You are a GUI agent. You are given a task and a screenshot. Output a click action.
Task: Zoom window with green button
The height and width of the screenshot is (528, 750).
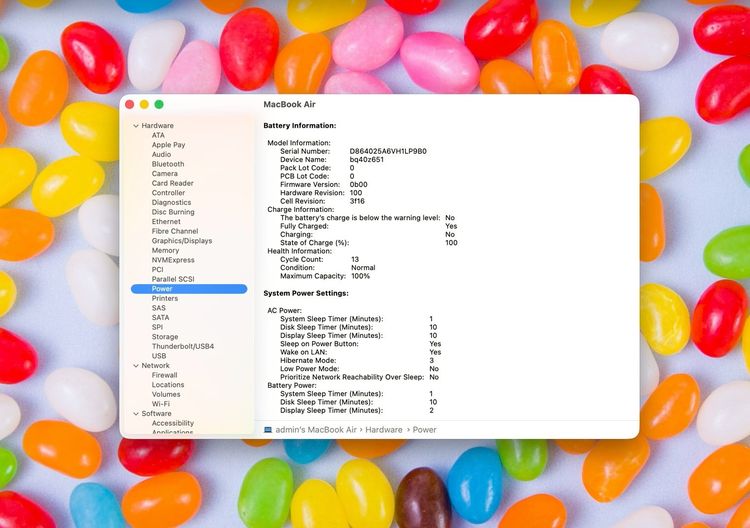[159, 104]
